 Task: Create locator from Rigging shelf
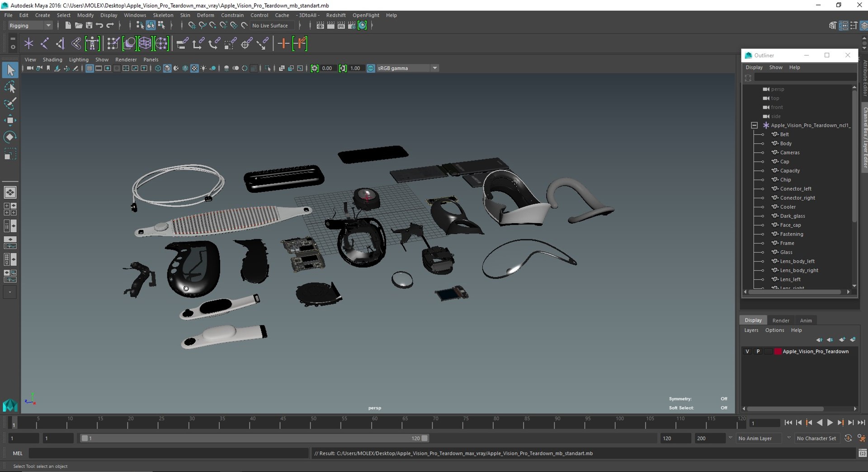coord(29,43)
